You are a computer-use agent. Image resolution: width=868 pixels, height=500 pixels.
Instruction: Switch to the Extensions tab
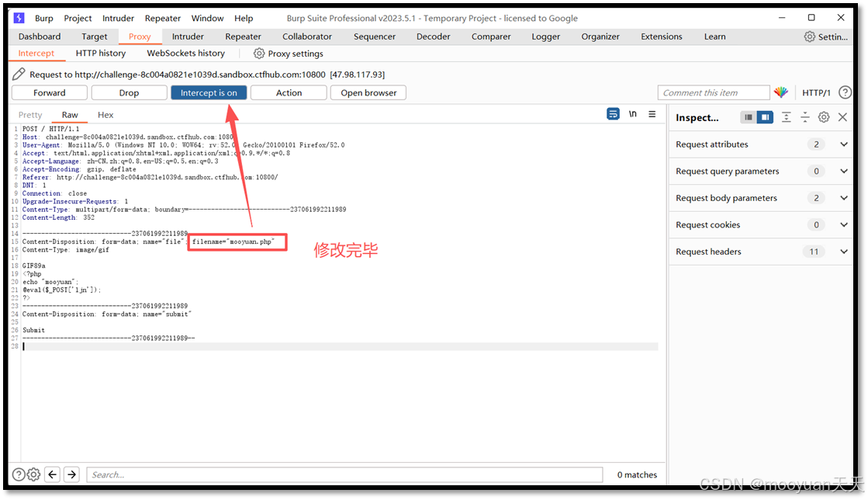(662, 36)
